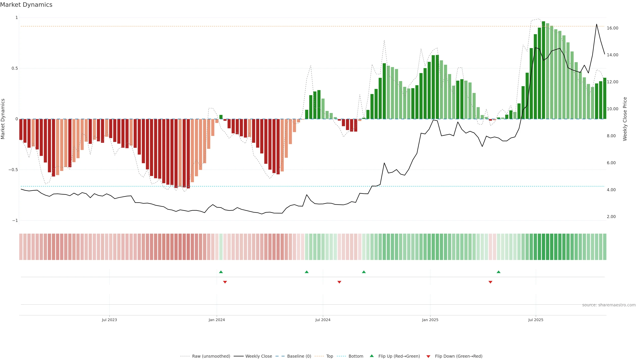
Task: Hide the Baseline (0) line via the legend
Action: 299,356
